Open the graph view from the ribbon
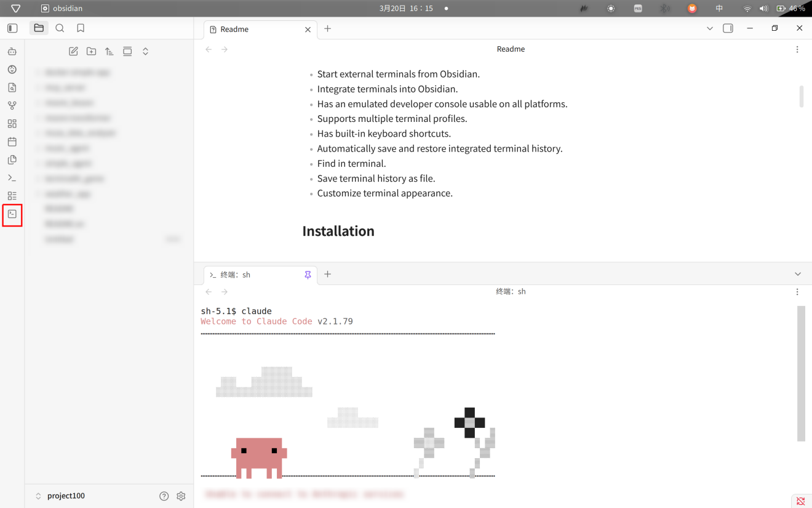 [12, 106]
